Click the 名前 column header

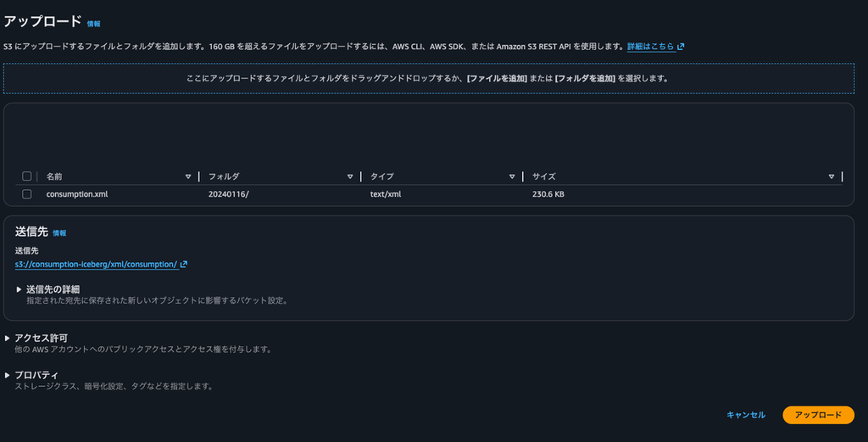click(x=54, y=176)
